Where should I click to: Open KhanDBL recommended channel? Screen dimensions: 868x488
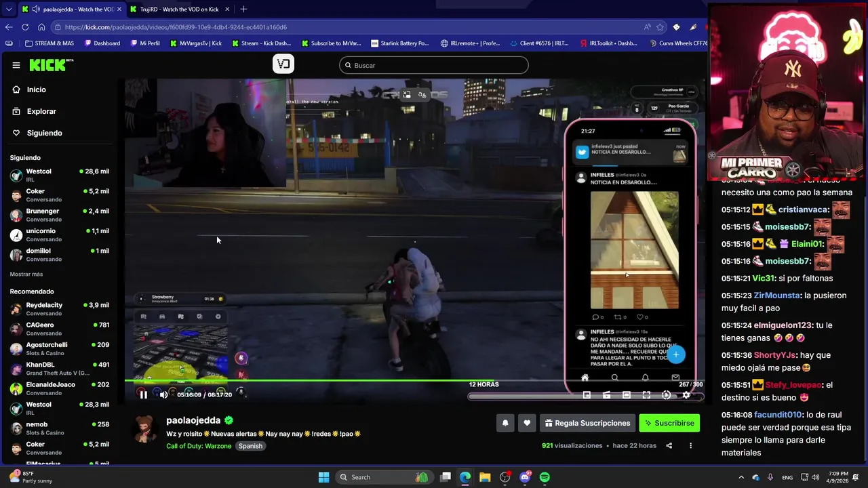59,369
